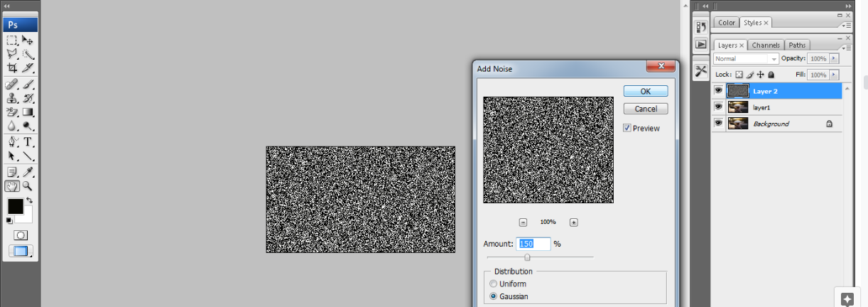This screenshot has height=307, width=868.
Task: Click the lock transparent pixels icon
Action: pos(739,75)
